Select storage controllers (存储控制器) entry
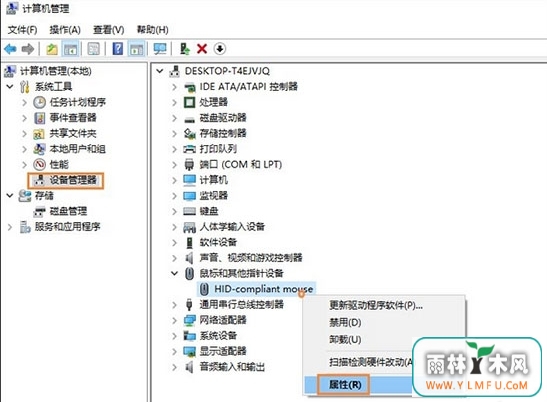The width and height of the screenshot is (547, 402). click(x=223, y=133)
